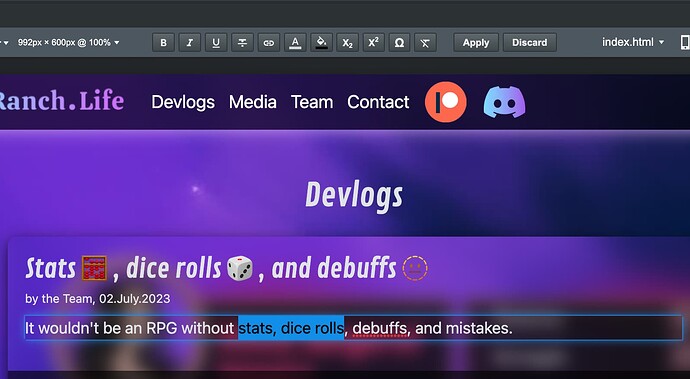
Task: Select the Devlogs section heading
Action: pos(354,195)
